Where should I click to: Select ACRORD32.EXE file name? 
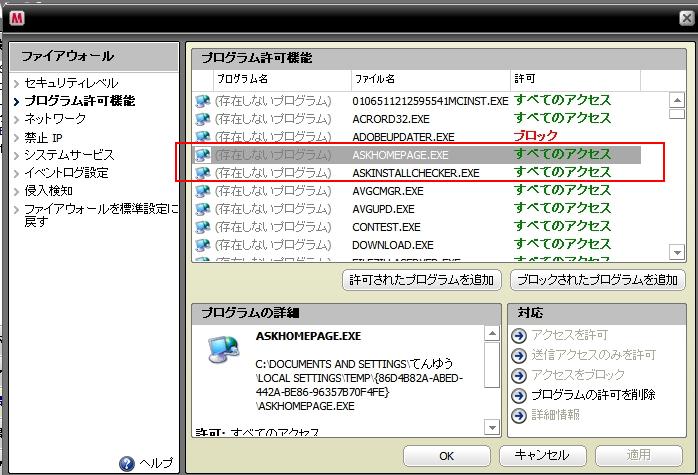pyautogui.click(x=391, y=119)
